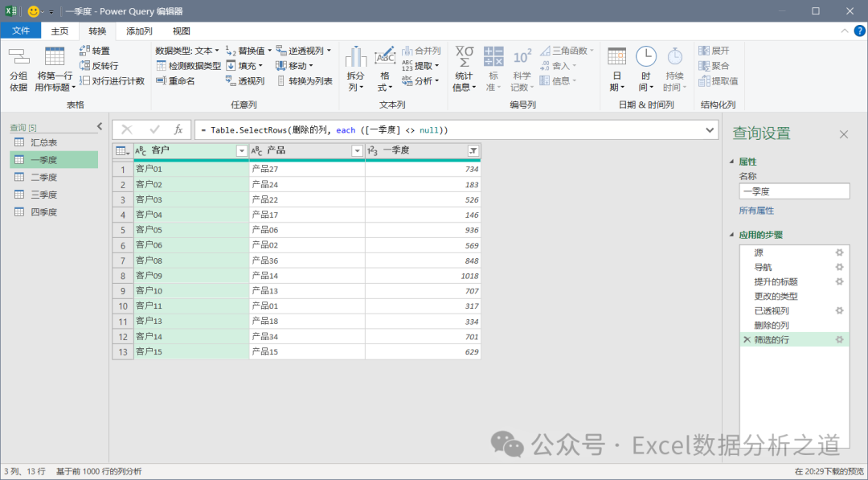The height and width of the screenshot is (480, 868).
Task: Open the 数据类型: 文本 dropdown
Action: coord(187,51)
